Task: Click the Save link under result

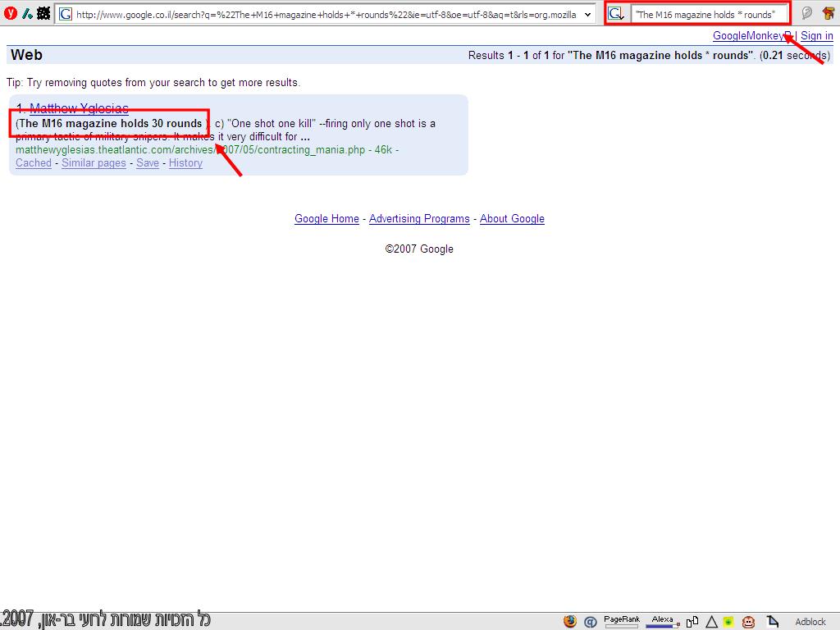Action: 148,163
